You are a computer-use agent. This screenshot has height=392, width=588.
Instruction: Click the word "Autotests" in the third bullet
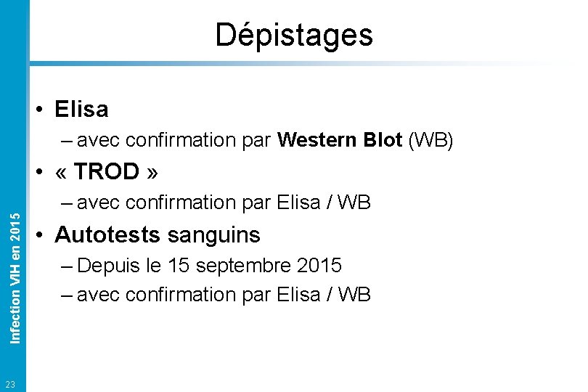pyautogui.click(x=107, y=234)
